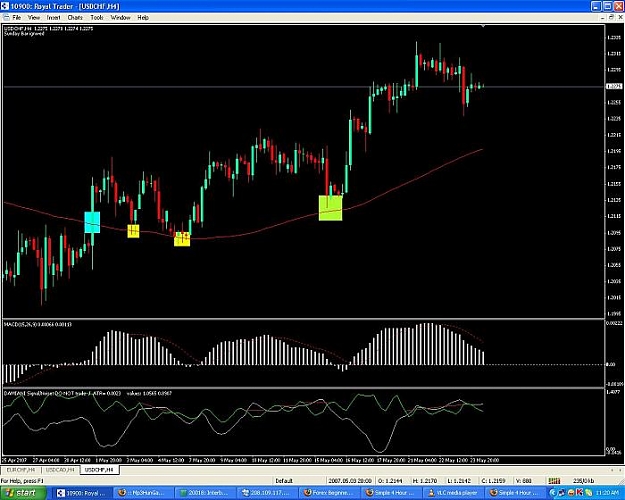Viewport: 625px width, 500px height.
Task: Select the yellow rectangle near 4 May on the moving average
Action: tap(182, 239)
